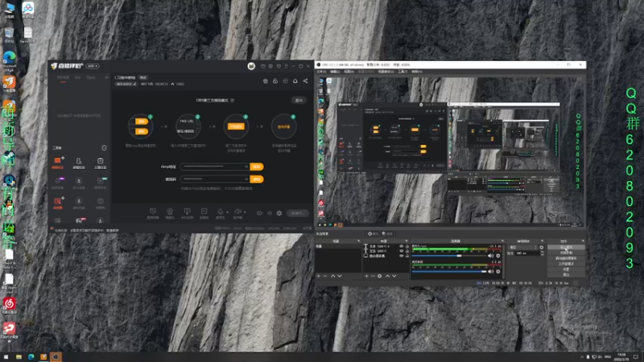Hide the second Text (GDI+) source
The image size is (644, 362).
[401, 251]
